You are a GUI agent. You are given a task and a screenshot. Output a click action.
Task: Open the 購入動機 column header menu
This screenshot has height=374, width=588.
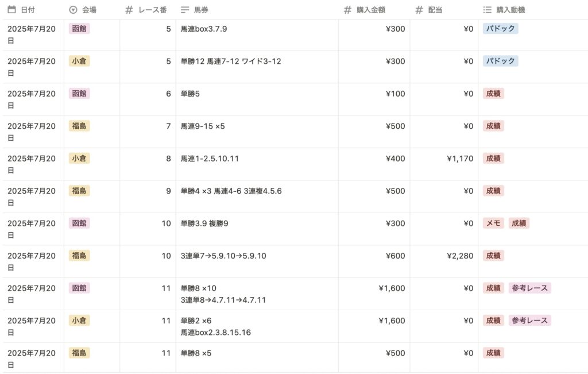point(533,10)
